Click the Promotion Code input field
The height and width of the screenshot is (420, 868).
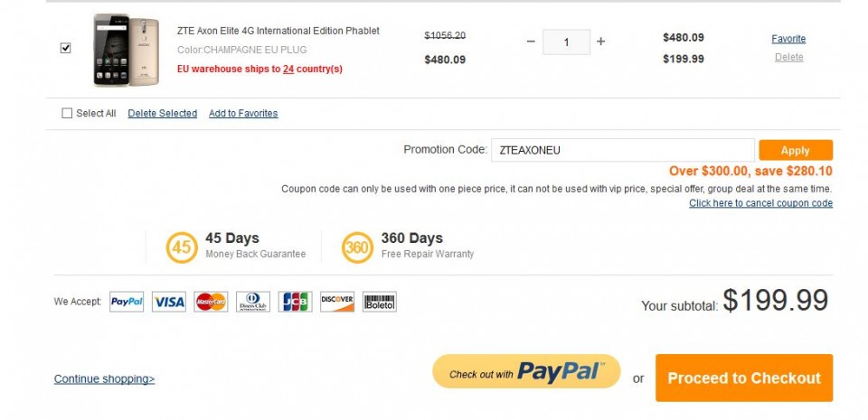[622, 150]
